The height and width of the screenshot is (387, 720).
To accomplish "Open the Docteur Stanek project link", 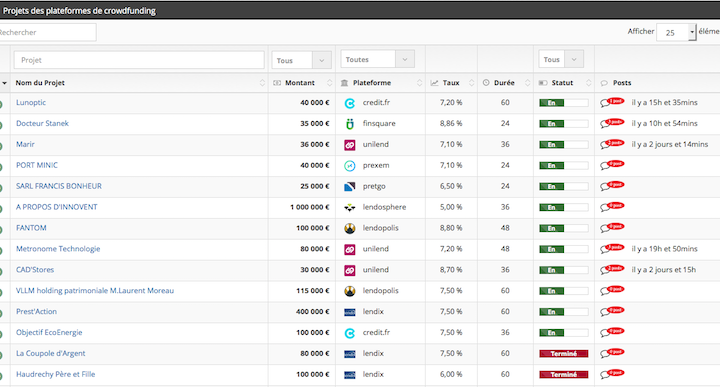I will click(42, 123).
